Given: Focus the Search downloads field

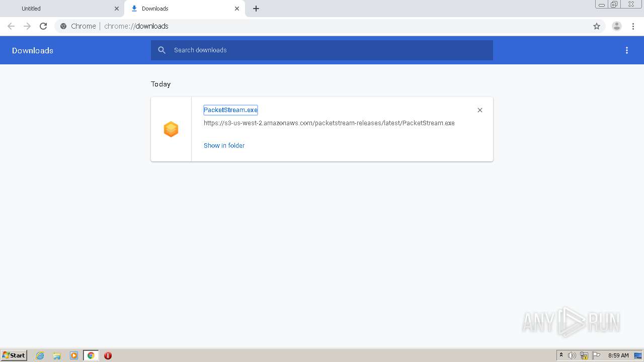Looking at the screenshot, I should tap(322, 50).
